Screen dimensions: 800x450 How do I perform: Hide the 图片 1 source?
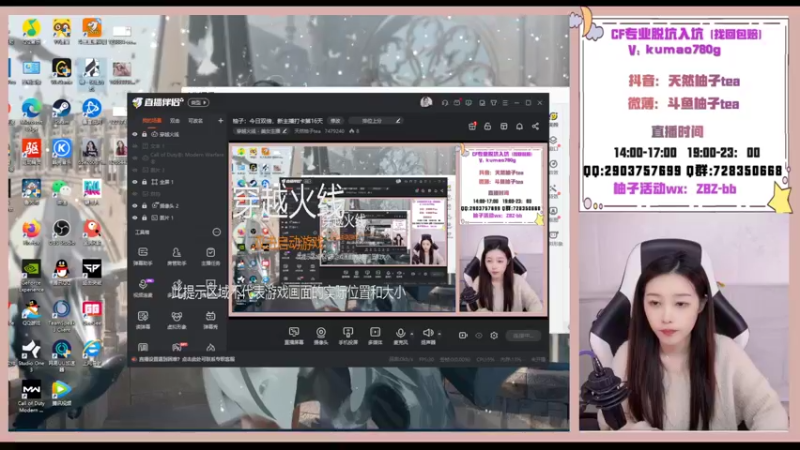tap(135, 217)
